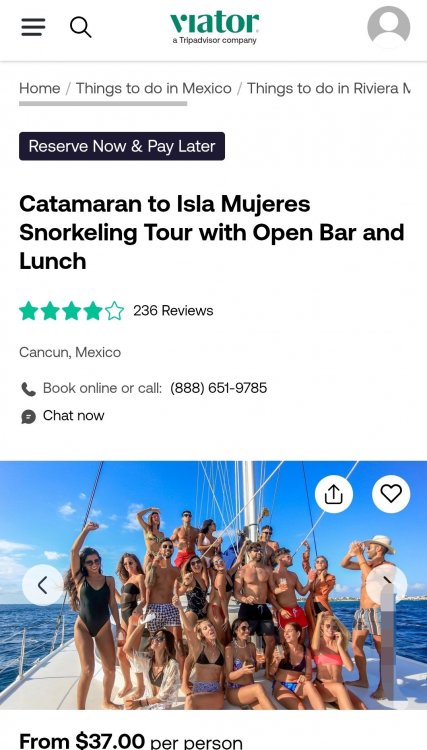Start a conversation via Chat now
The image size is (427, 750).
74,416
